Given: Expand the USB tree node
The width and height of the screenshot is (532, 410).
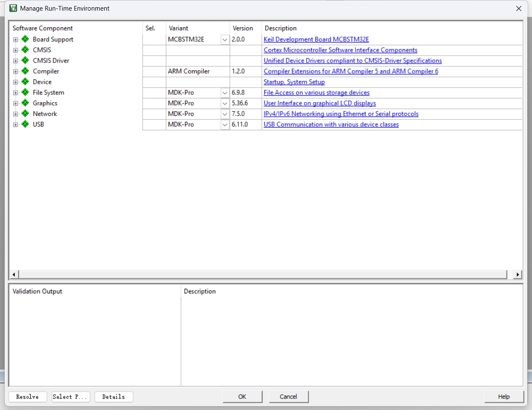Looking at the screenshot, I should tap(16, 125).
